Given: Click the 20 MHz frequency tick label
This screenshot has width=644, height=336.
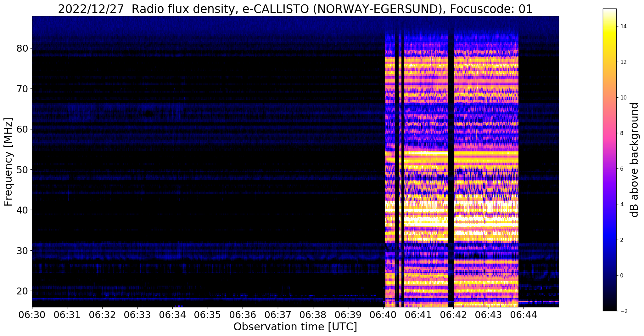Looking at the screenshot, I should coord(22,291).
